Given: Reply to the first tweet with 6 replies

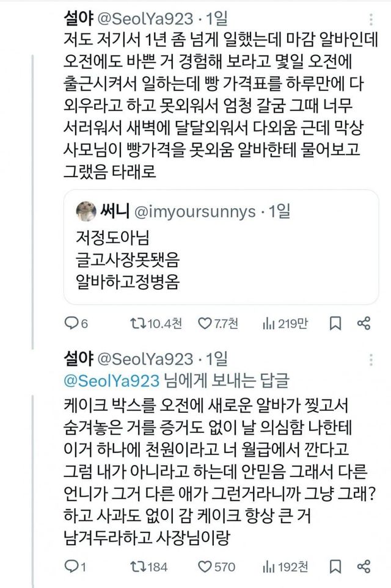Looking at the screenshot, I should pos(71,323).
